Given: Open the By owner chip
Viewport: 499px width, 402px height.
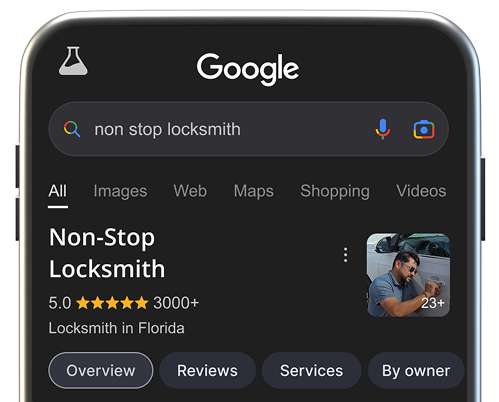Looking at the screenshot, I should tap(416, 370).
